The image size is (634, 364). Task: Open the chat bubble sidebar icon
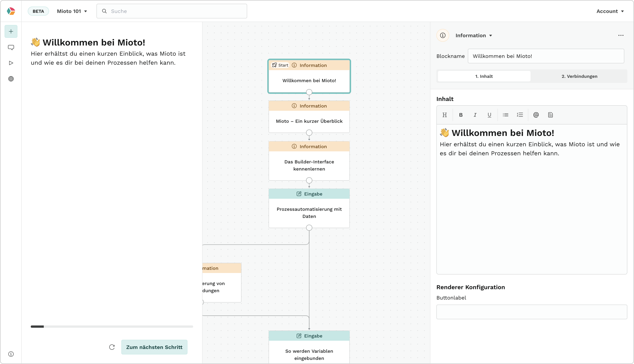pos(11,47)
